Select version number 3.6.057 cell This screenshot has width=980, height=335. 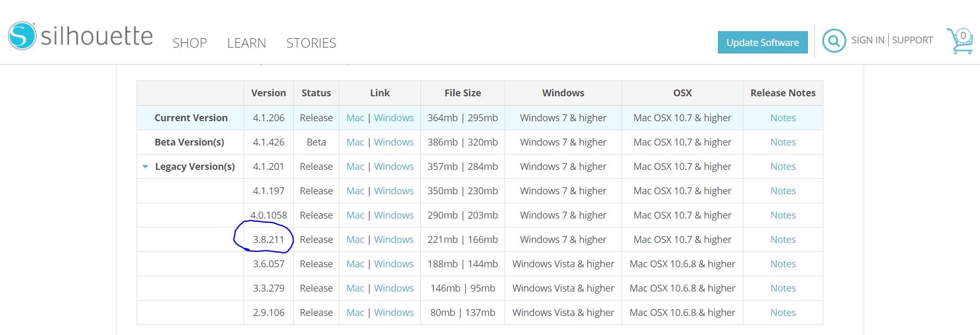pyautogui.click(x=268, y=264)
